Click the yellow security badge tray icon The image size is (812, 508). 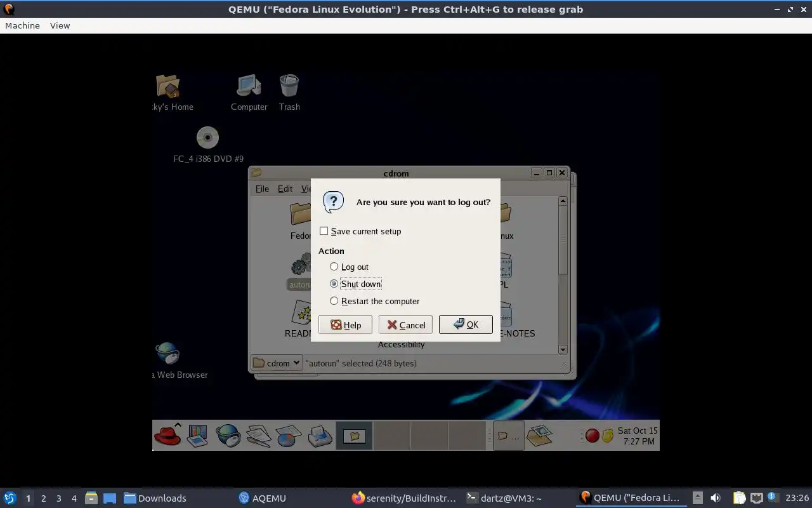(608, 436)
